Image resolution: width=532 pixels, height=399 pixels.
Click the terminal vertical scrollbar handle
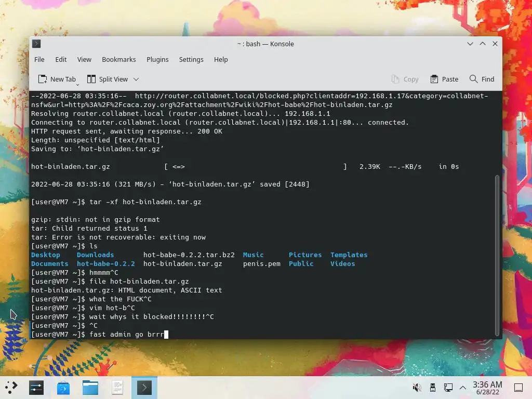click(x=497, y=255)
